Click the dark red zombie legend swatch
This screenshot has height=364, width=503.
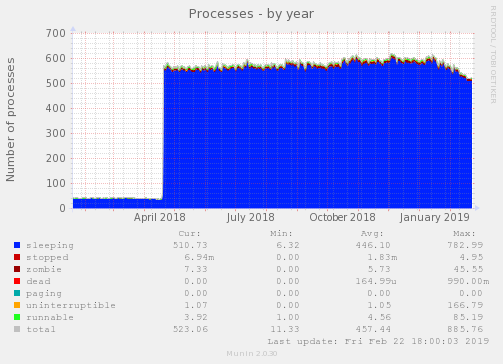point(17,269)
